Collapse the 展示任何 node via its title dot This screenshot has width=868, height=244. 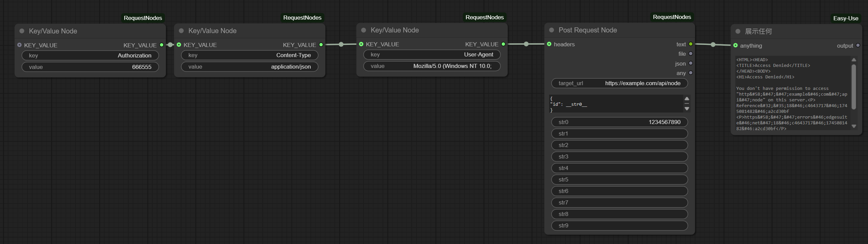tap(738, 31)
